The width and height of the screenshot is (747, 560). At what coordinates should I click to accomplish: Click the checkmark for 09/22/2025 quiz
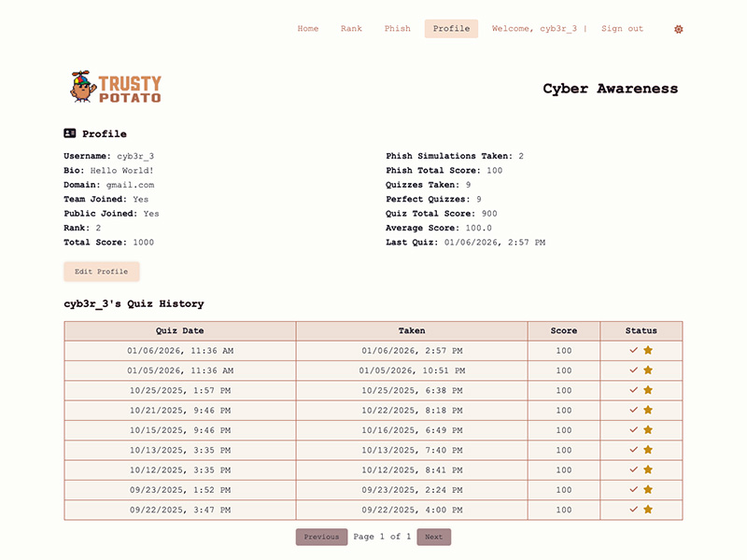pyautogui.click(x=634, y=510)
